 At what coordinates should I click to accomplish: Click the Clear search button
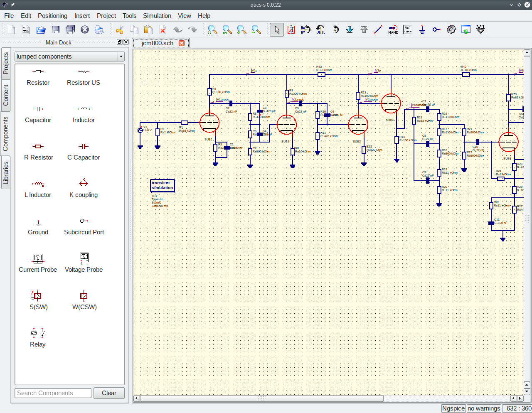point(109,393)
